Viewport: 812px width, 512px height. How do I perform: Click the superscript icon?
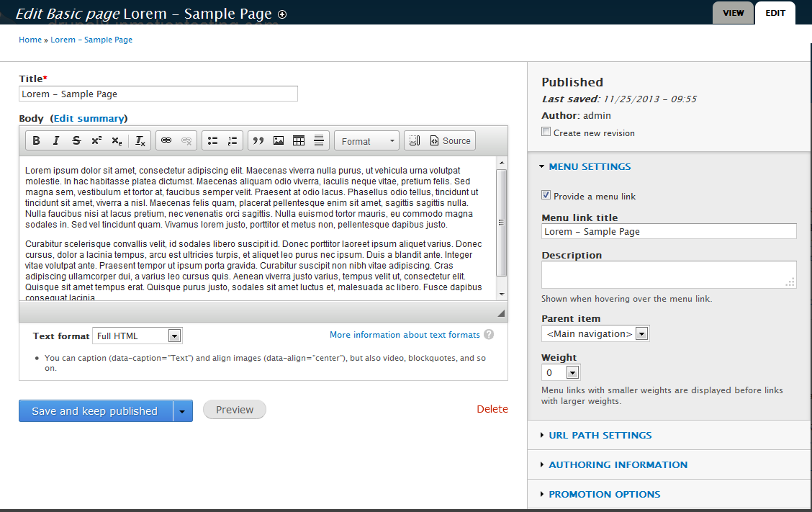[x=96, y=141]
